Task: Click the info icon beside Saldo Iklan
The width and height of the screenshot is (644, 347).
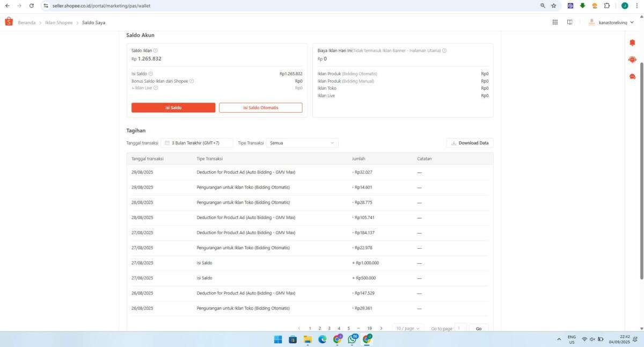Action: click(156, 50)
